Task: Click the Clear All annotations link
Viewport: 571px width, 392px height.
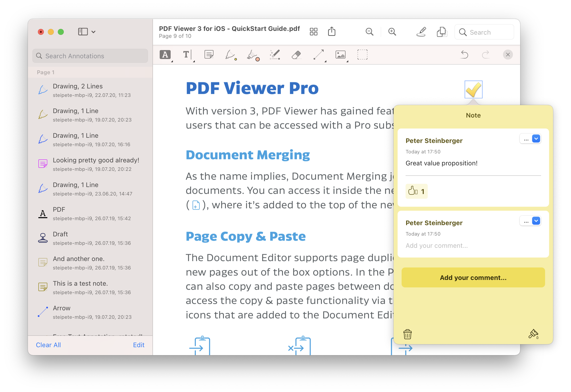Action: (x=48, y=345)
